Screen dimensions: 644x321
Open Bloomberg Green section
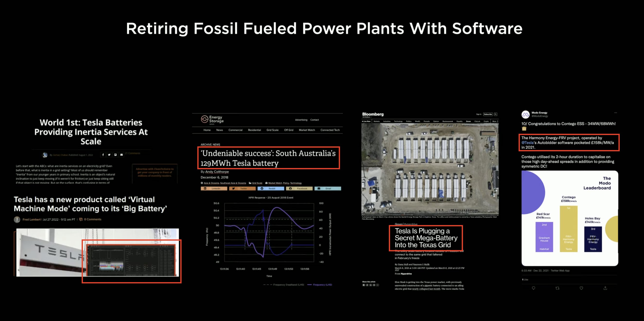469,121
